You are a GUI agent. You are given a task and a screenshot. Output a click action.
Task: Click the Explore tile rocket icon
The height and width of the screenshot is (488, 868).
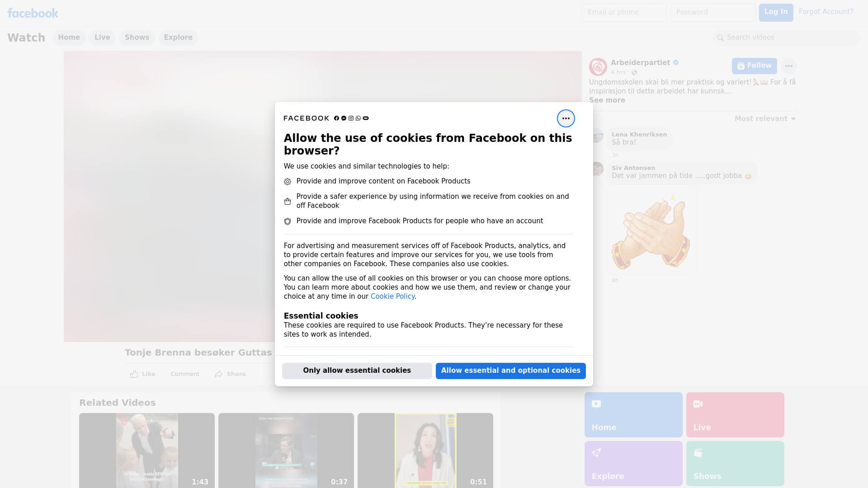pyautogui.click(x=596, y=453)
